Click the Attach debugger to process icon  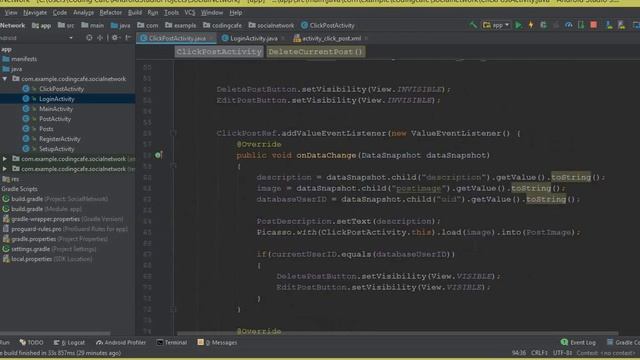coord(581,25)
